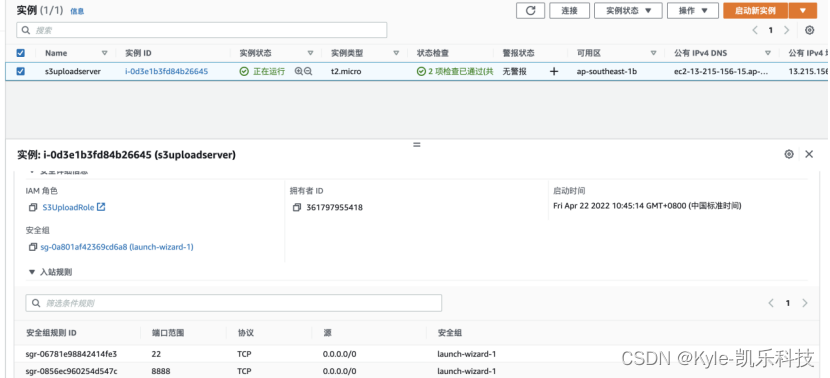
Task: Click the 安全组规则 ID column header
Action: (51, 333)
